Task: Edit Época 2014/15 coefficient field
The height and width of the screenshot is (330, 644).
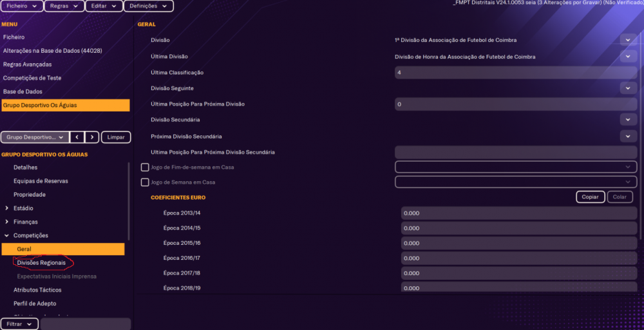Action: [x=519, y=228]
